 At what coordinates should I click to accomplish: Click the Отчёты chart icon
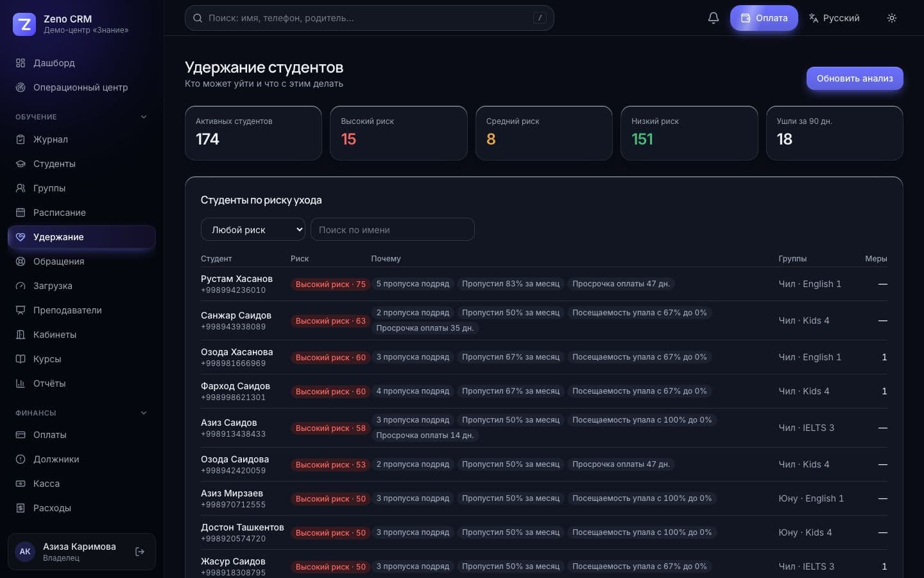[x=21, y=383]
